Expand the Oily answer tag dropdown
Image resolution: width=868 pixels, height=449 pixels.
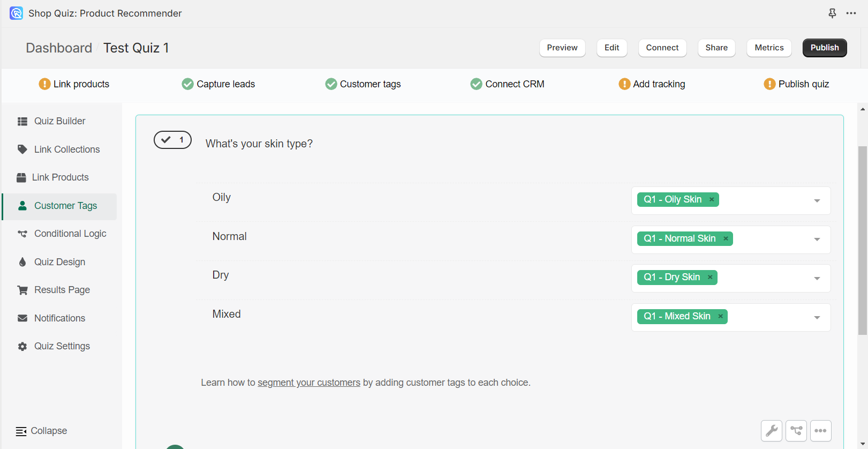[817, 200]
